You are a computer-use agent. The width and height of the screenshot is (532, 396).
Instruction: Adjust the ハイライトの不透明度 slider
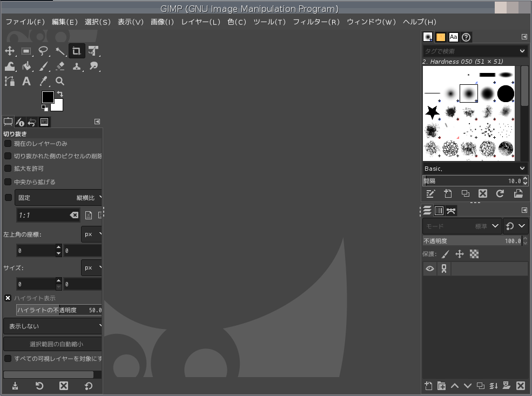pos(59,310)
